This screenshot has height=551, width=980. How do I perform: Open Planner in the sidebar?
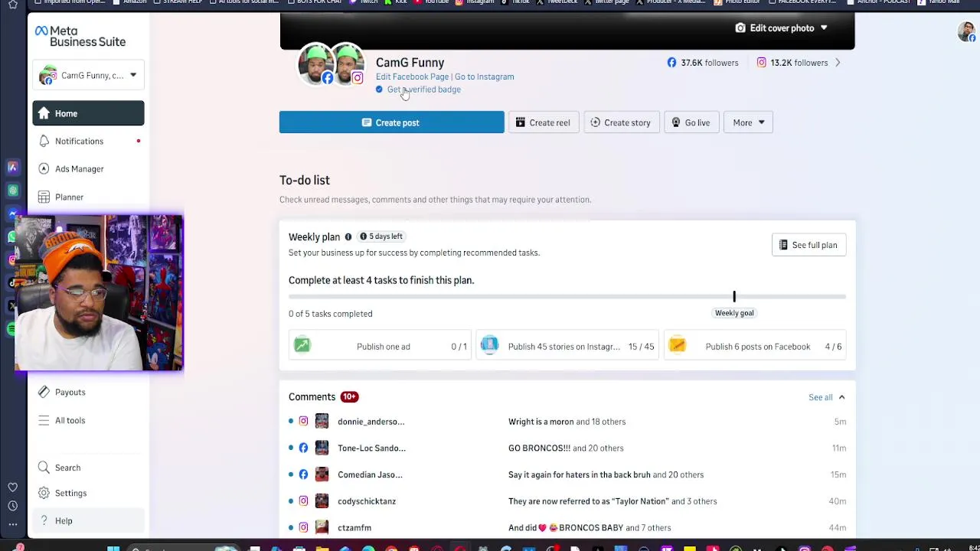pos(88,197)
